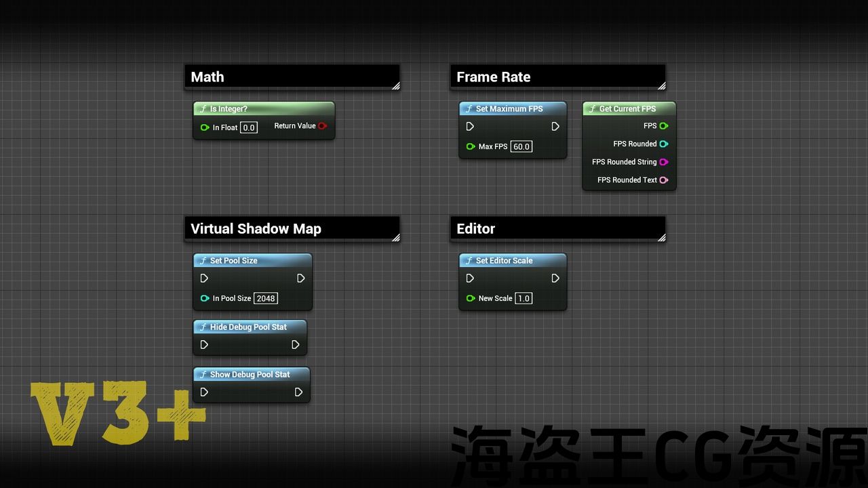Click Set Editor Scale output execution pin

coord(555,279)
